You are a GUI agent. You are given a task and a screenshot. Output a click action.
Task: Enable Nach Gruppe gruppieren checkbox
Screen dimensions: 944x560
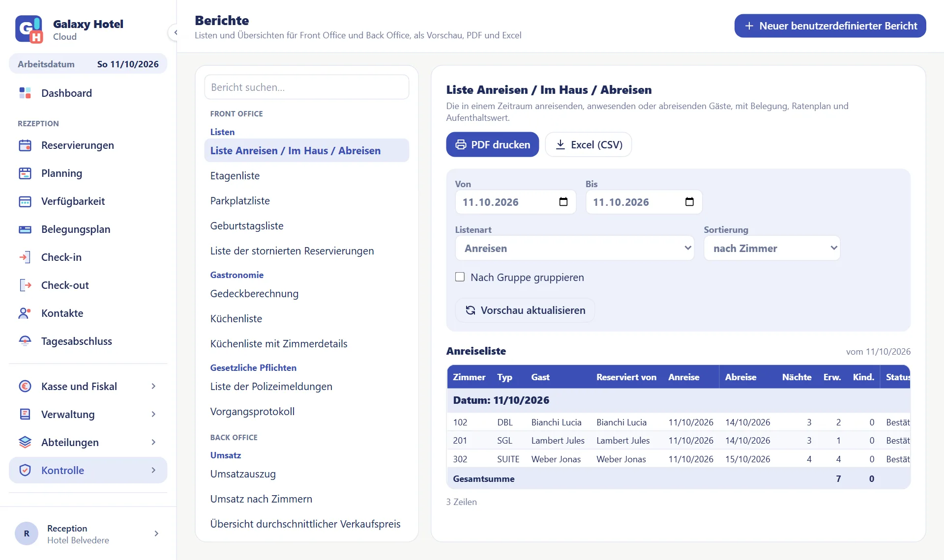coord(460,277)
